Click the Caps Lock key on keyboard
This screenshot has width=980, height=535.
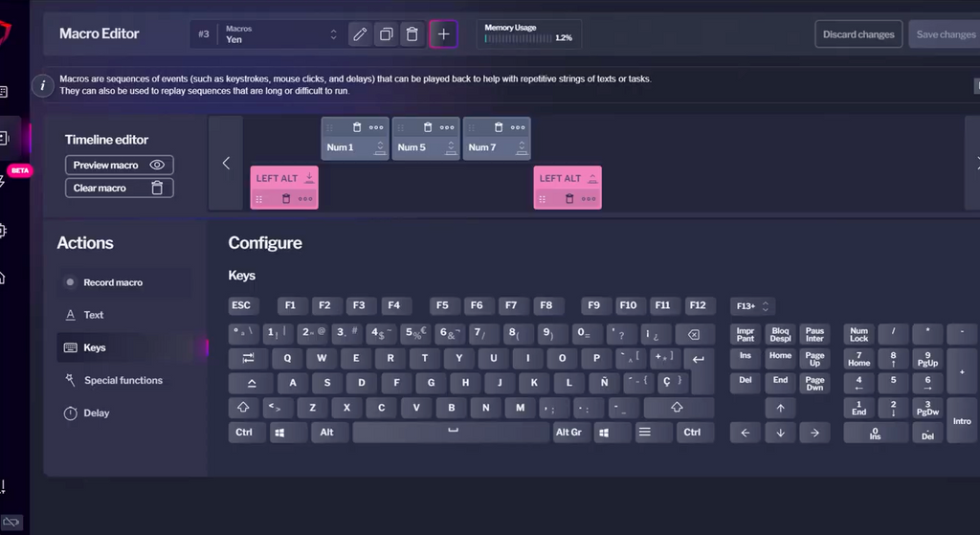click(252, 382)
